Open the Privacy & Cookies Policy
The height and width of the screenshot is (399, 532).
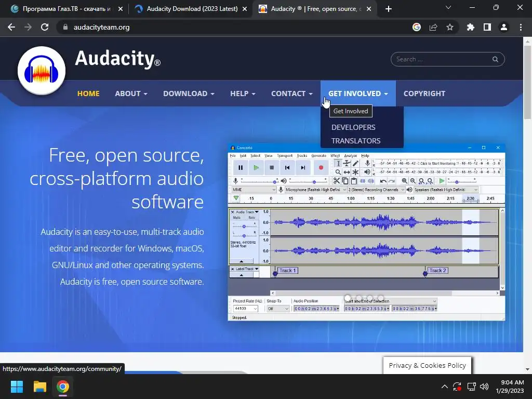click(x=427, y=365)
